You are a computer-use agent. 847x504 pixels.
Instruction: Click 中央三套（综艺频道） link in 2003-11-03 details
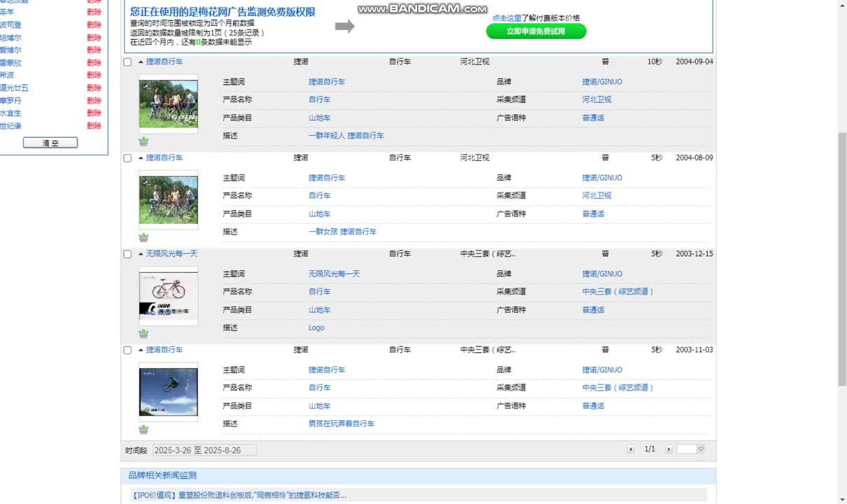pyautogui.click(x=618, y=387)
